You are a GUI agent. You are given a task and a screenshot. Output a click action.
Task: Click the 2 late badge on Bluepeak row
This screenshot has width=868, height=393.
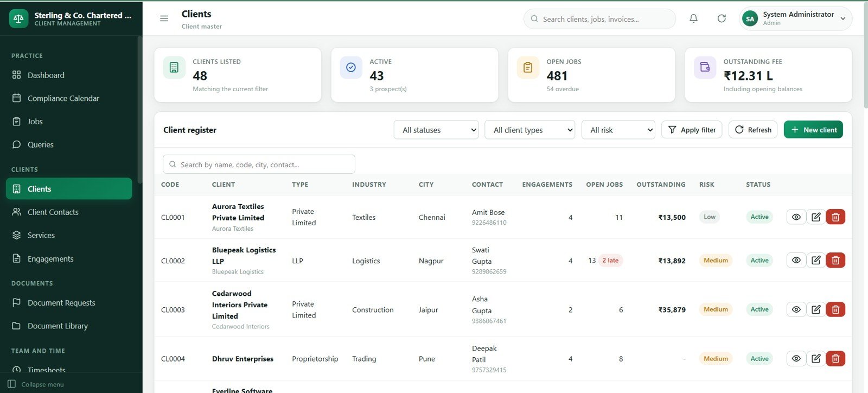(x=610, y=261)
